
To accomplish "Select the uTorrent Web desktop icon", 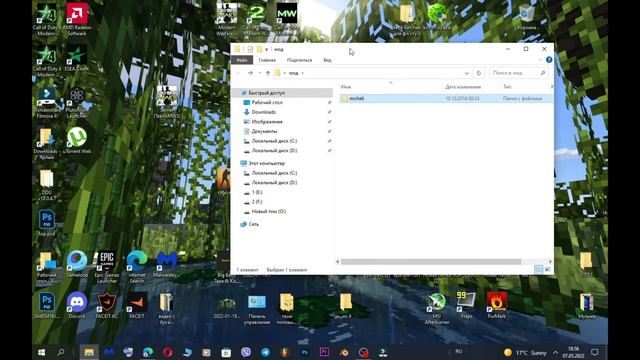I will click(77, 140).
